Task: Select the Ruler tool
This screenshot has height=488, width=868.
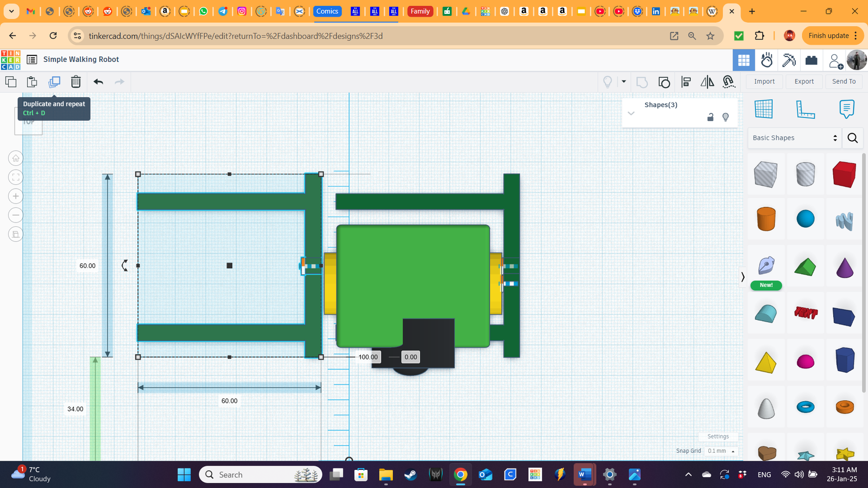Action: (x=805, y=109)
